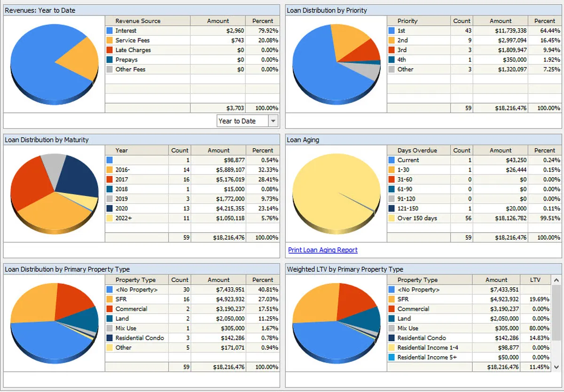Click the 64.44% percent cell

click(x=545, y=31)
